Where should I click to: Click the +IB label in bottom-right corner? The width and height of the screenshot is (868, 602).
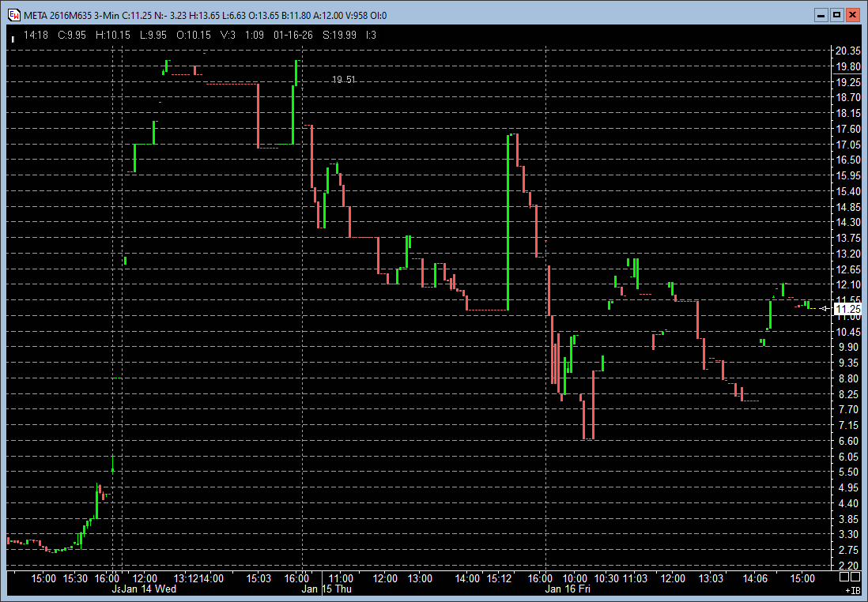(852, 590)
